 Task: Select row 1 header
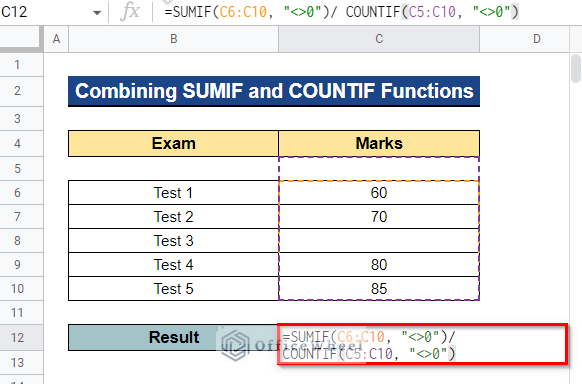click(x=22, y=65)
